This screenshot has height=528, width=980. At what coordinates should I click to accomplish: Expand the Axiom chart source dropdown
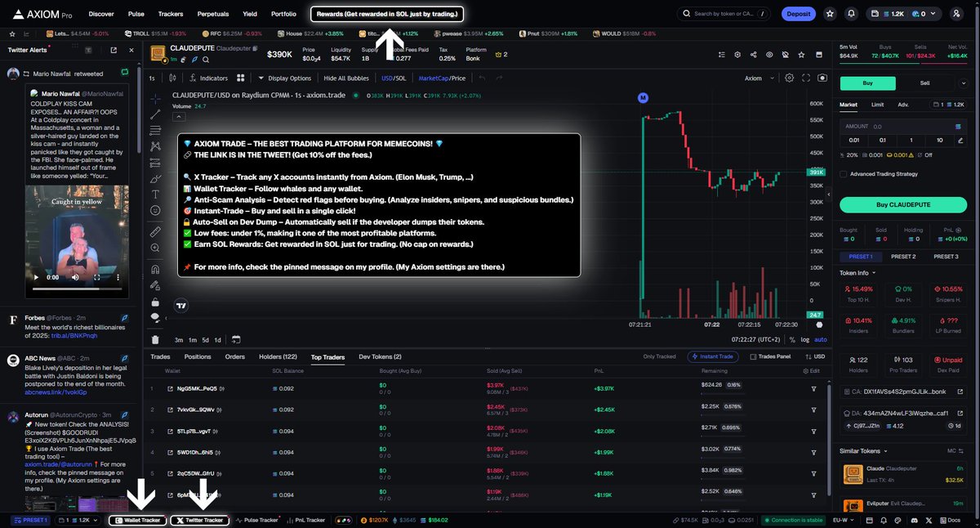coord(759,78)
